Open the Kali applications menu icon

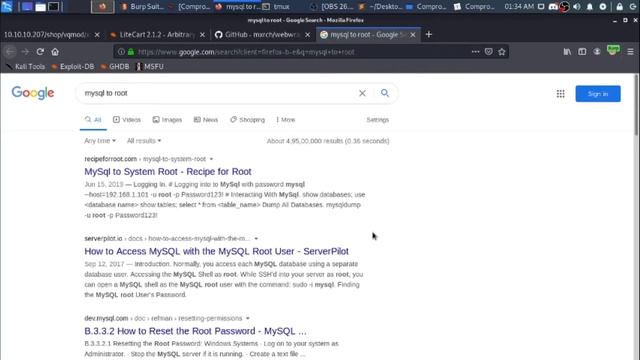[7, 7]
